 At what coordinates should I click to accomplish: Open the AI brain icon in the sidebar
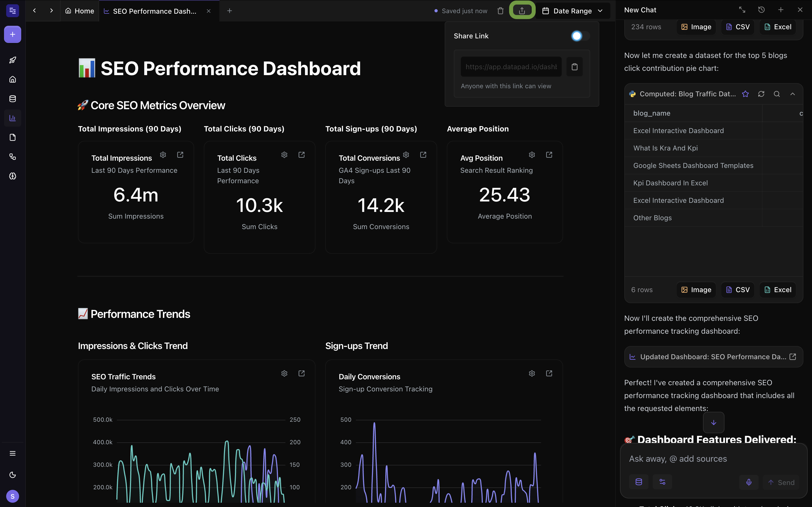pos(12,176)
